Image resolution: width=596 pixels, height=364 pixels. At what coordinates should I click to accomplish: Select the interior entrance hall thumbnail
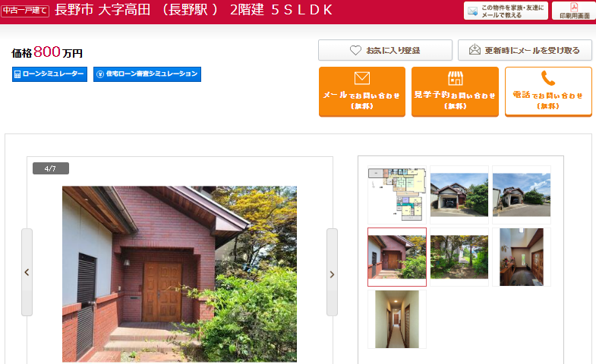(522, 257)
